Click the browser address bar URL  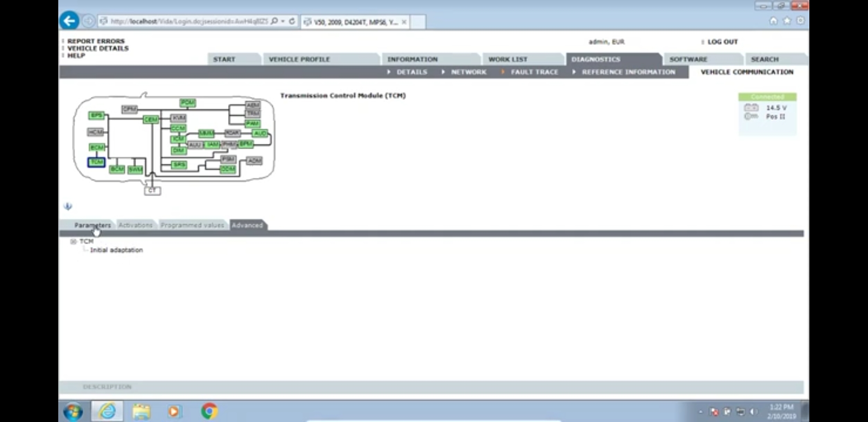click(x=189, y=21)
